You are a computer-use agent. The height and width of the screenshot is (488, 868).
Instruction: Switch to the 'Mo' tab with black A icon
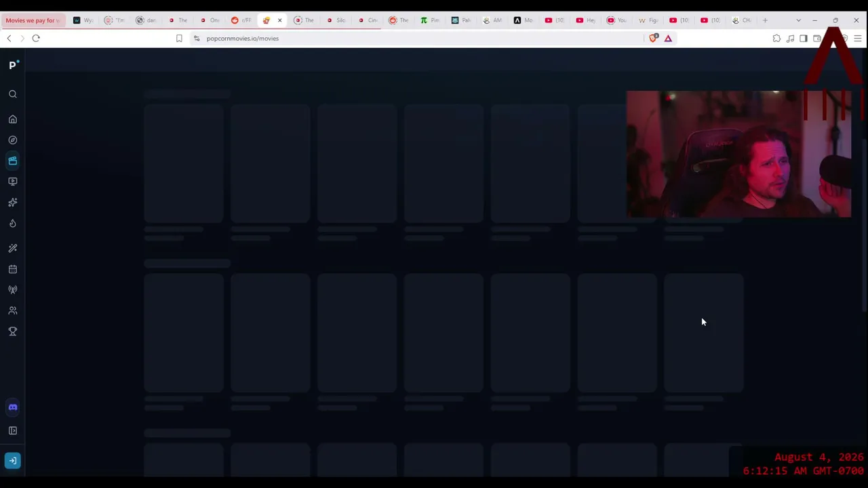(x=525, y=20)
